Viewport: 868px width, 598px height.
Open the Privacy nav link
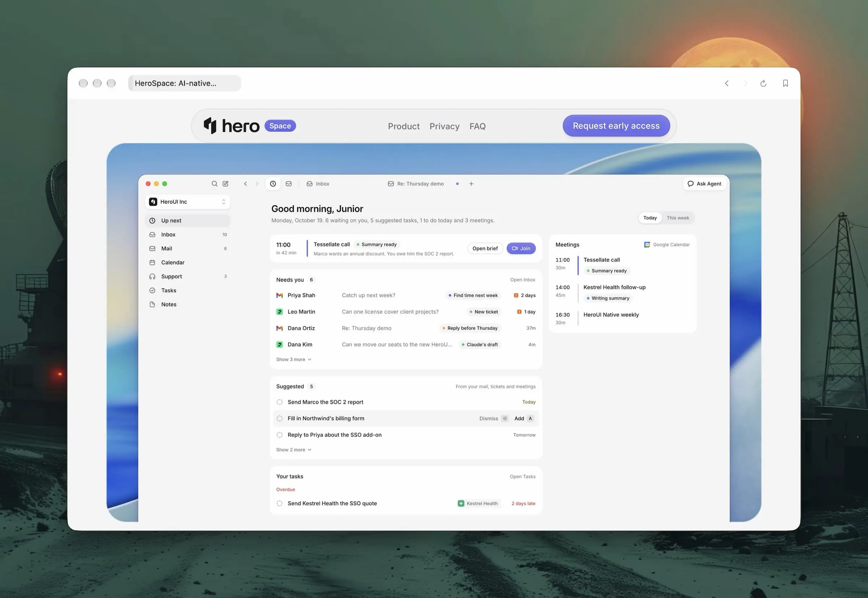444,126
